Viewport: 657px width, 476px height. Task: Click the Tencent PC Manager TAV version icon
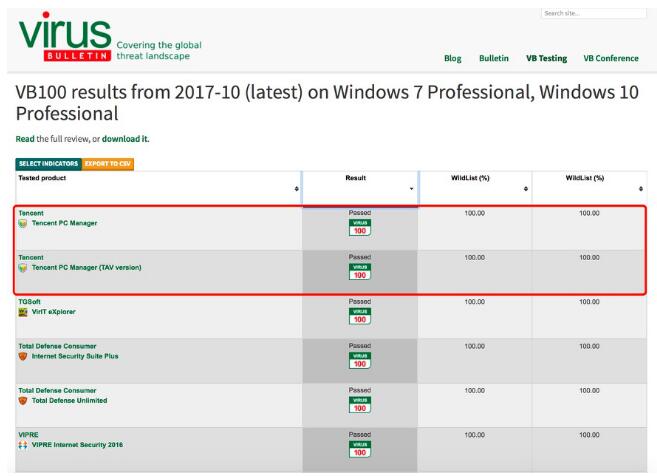click(22, 268)
